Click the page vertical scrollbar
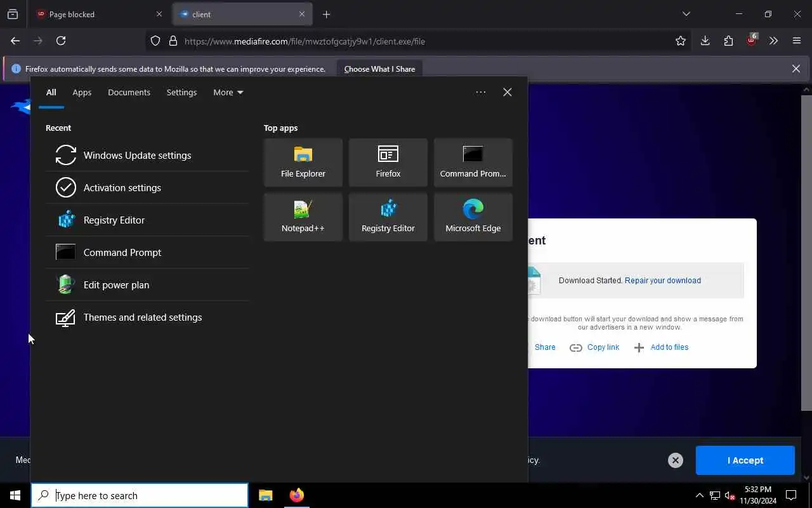Screen dimensions: 812x508 (806, 254)
